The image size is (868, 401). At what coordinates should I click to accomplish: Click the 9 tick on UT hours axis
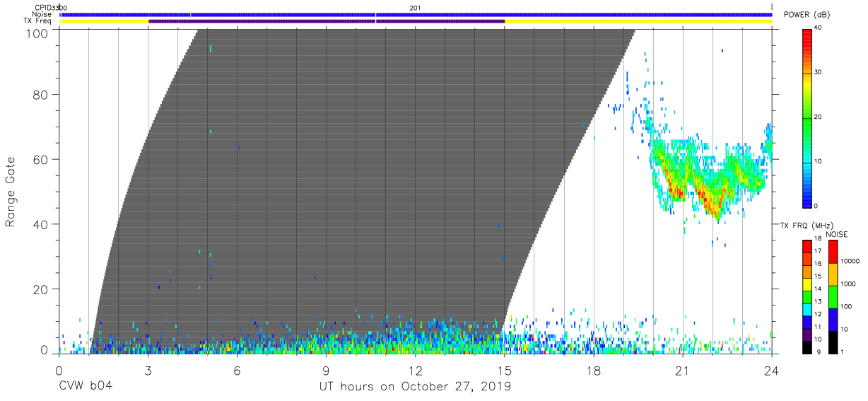point(326,370)
